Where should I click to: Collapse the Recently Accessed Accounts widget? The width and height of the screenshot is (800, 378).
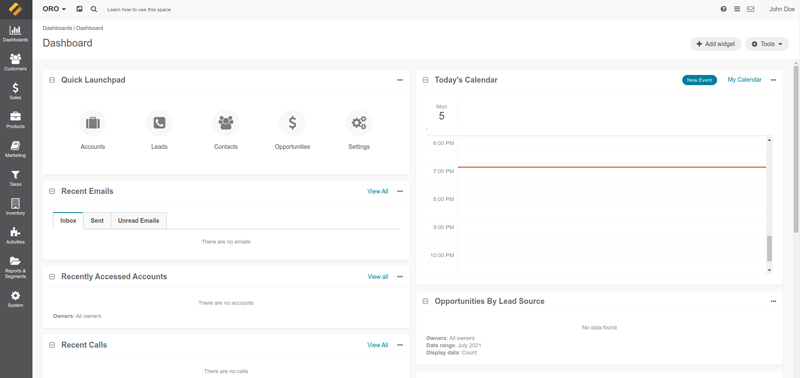(52, 276)
